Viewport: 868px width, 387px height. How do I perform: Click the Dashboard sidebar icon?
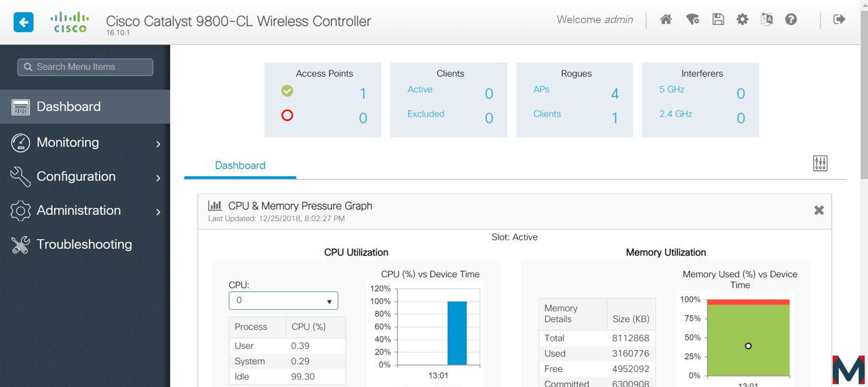click(20, 107)
